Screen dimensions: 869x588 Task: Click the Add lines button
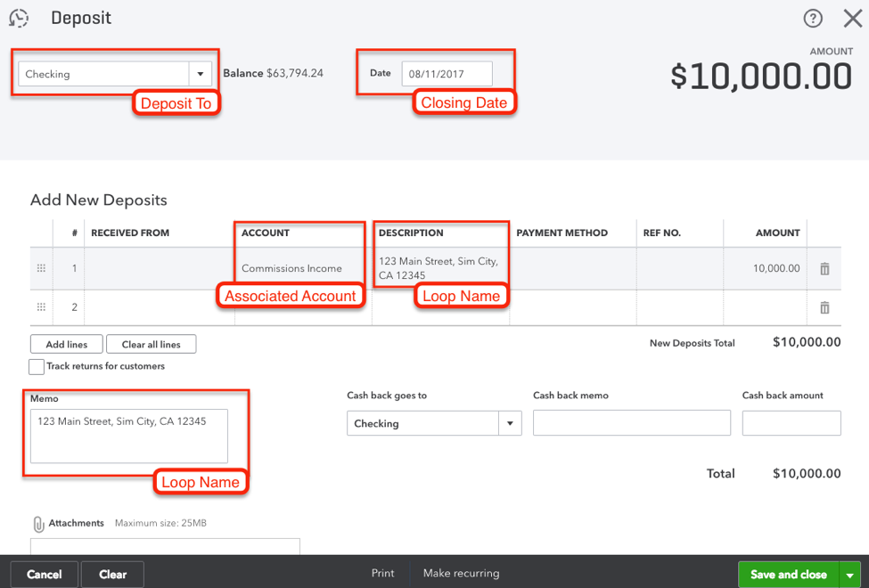tap(66, 343)
